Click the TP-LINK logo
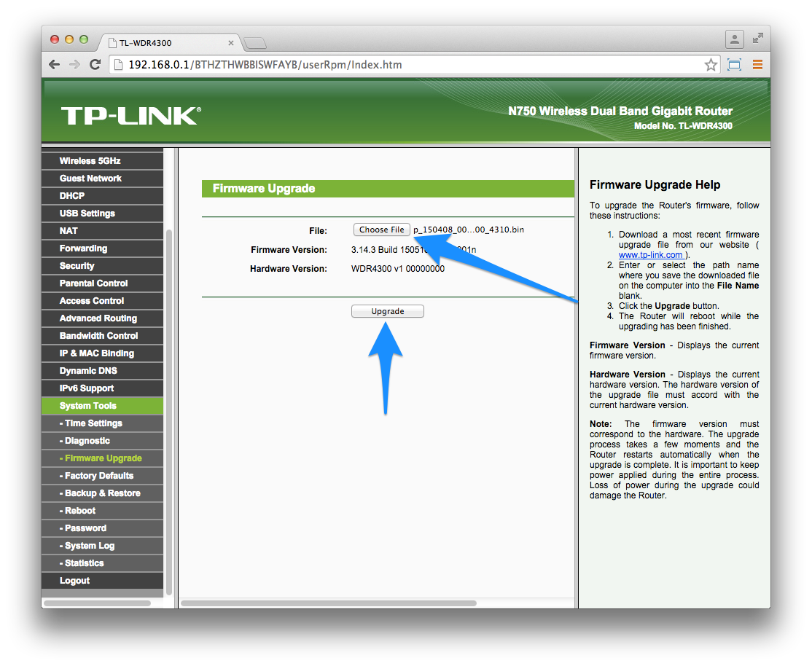The height and width of the screenshot is (666, 812). click(131, 115)
